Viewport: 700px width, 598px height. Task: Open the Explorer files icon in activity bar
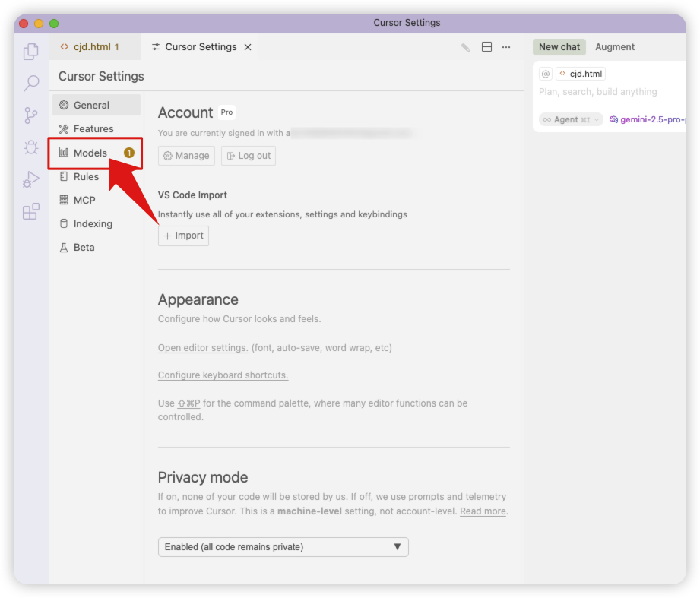pyautogui.click(x=31, y=52)
